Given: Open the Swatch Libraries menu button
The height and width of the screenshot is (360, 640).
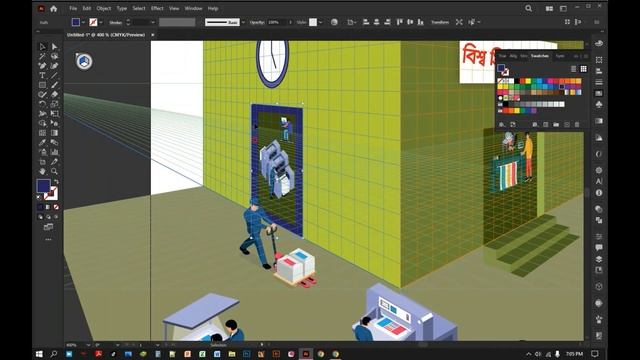Looking at the screenshot, I should point(502,124).
